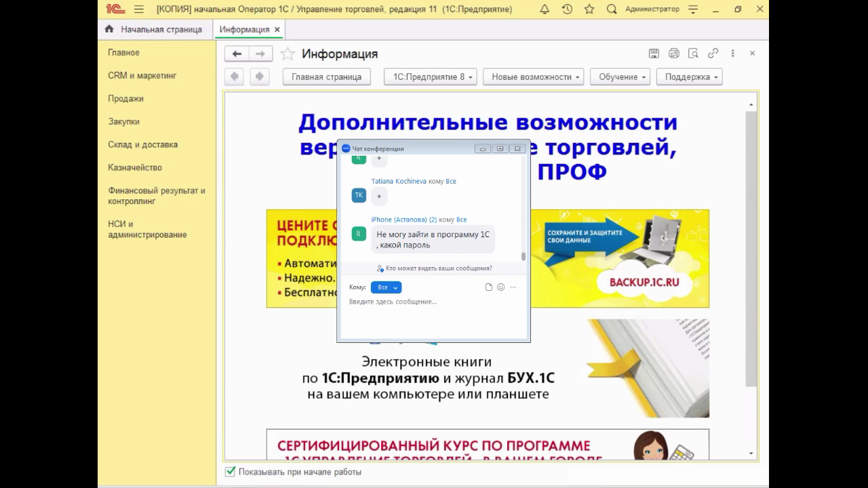Screen dimensions: 868x488
Task: Add Информация page to favorites star
Action: tap(288, 54)
